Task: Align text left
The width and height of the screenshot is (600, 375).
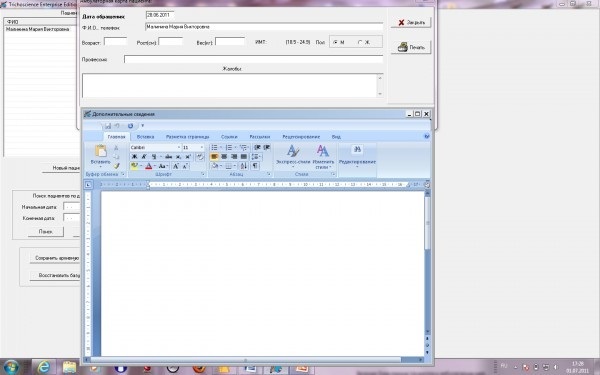Action: click(x=214, y=157)
